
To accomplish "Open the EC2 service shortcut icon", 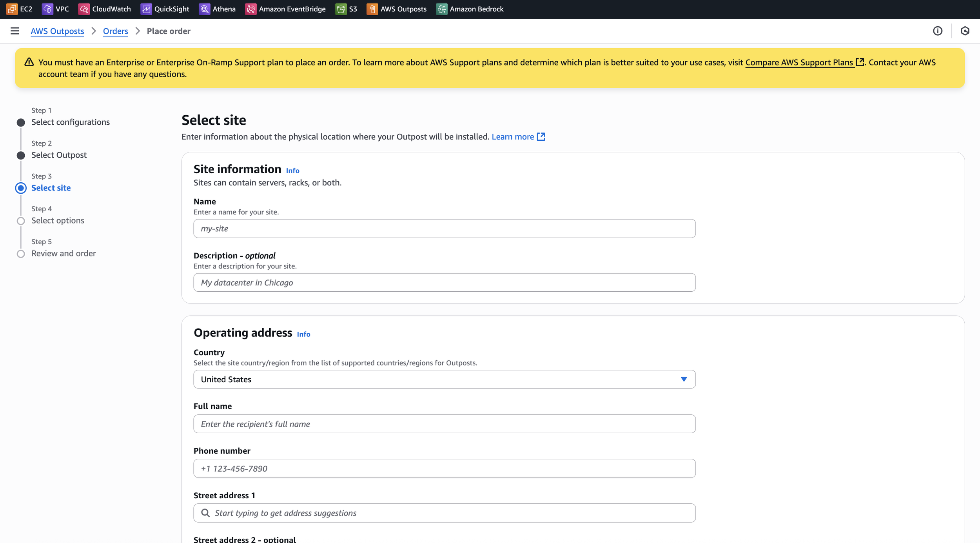I will point(12,9).
